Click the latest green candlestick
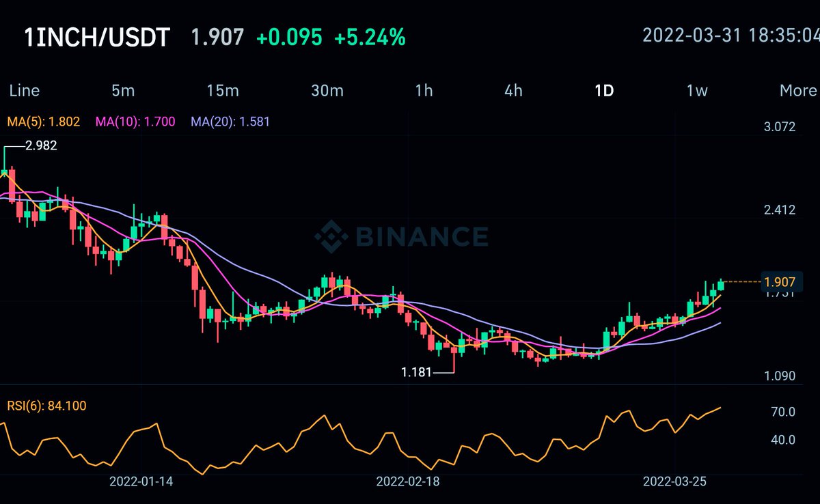 [x=720, y=284]
